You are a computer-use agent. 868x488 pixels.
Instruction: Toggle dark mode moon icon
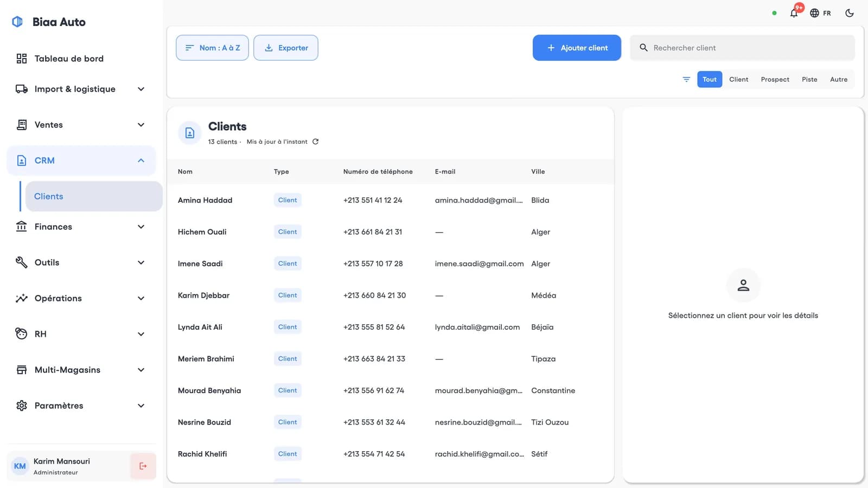pos(850,13)
